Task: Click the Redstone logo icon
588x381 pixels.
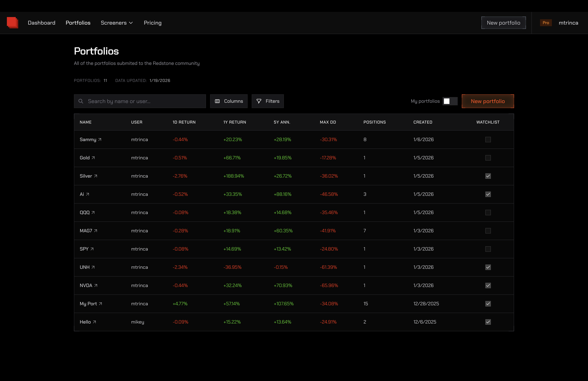Action: (12, 23)
